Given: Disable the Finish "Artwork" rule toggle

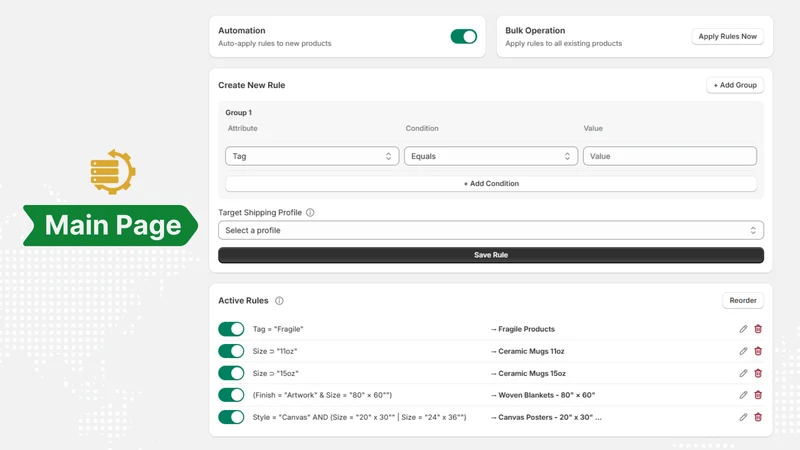Looking at the screenshot, I should pyautogui.click(x=231, y=395).
